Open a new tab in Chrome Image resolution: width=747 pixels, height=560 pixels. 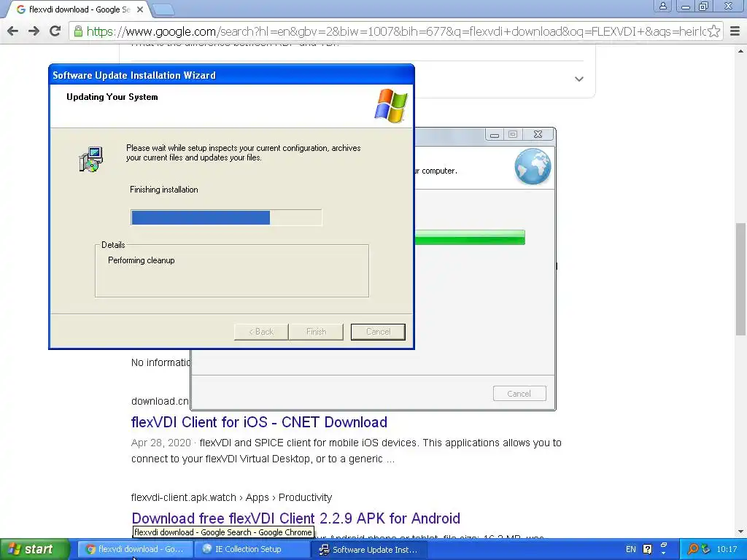(x=163, y=9)
